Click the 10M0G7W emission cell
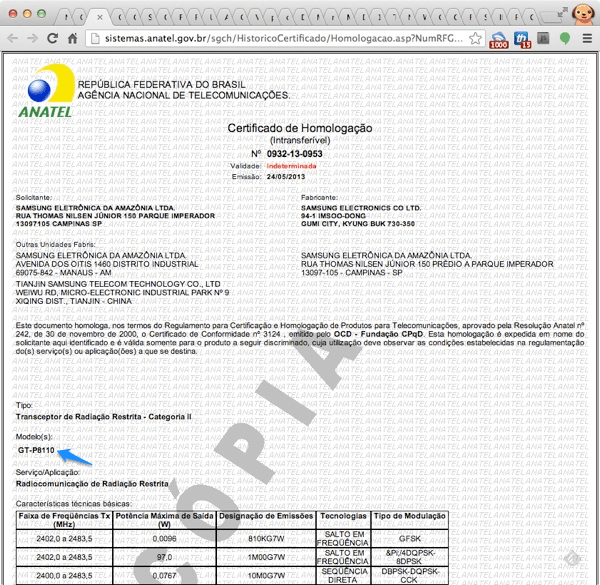This screenshot has width=600, height=585. click(x=266, y=575)
